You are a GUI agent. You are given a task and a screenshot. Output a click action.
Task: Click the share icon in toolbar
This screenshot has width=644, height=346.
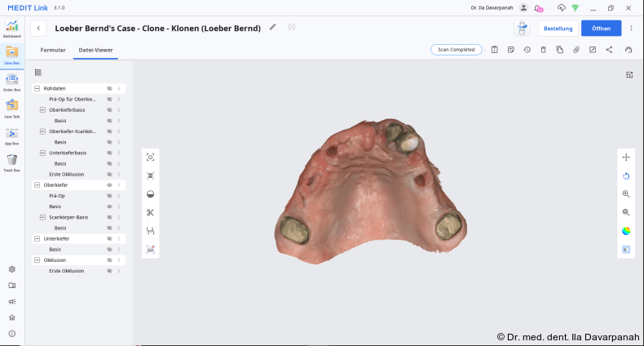click(609, 50)
